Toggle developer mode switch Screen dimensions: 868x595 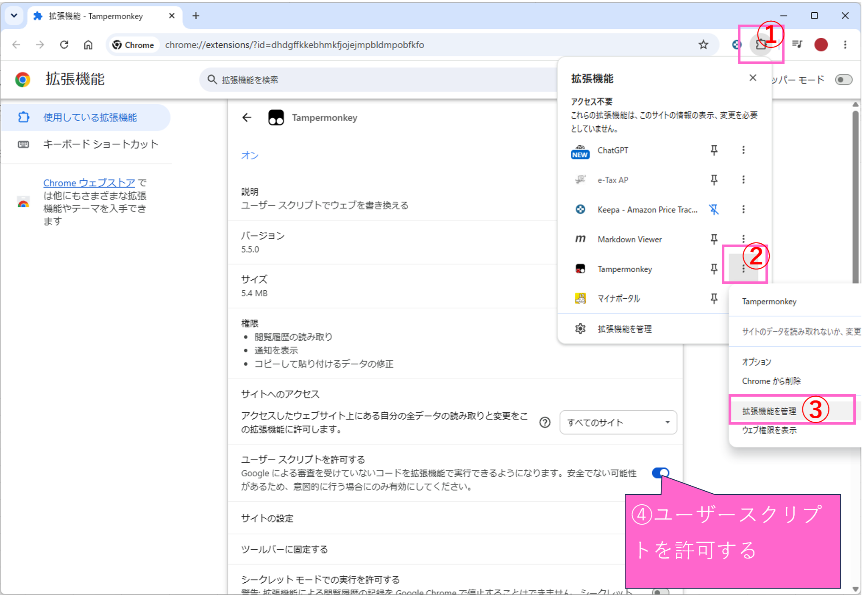[x=843, y=80]
